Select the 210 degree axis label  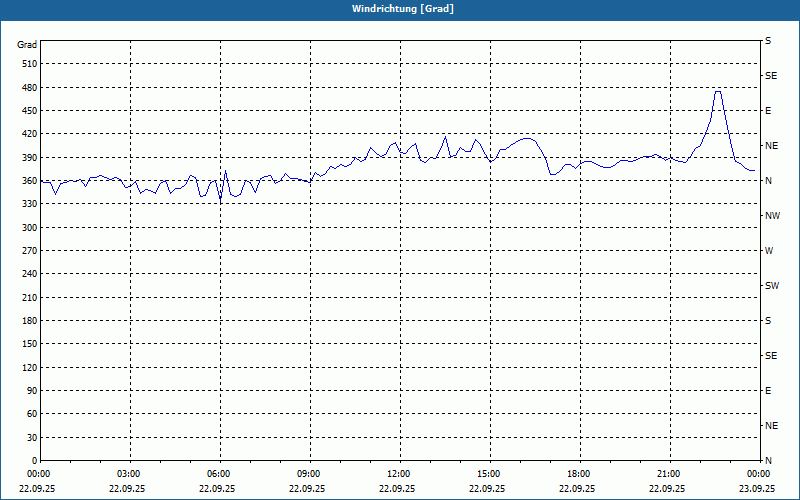[x=30, y=297]
